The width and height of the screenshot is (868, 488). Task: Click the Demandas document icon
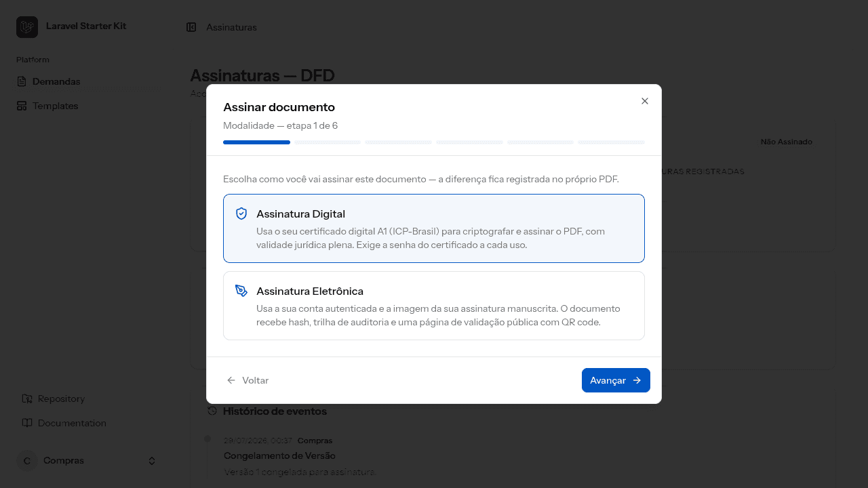click(22, 81)
